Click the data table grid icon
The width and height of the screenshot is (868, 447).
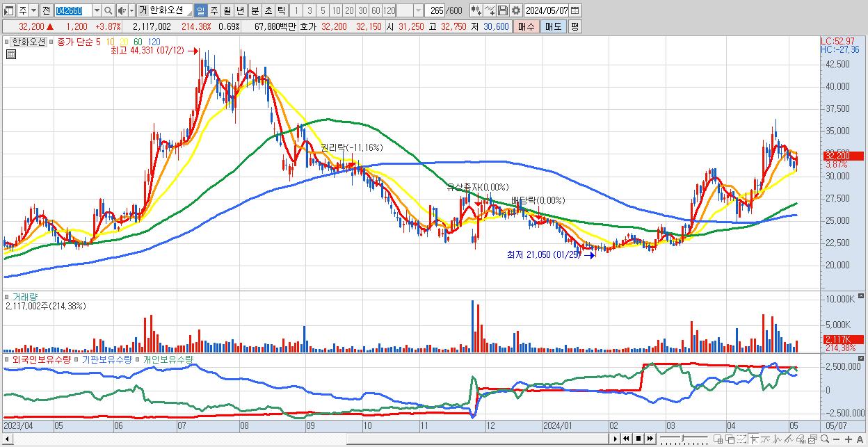tap(11, 55)
